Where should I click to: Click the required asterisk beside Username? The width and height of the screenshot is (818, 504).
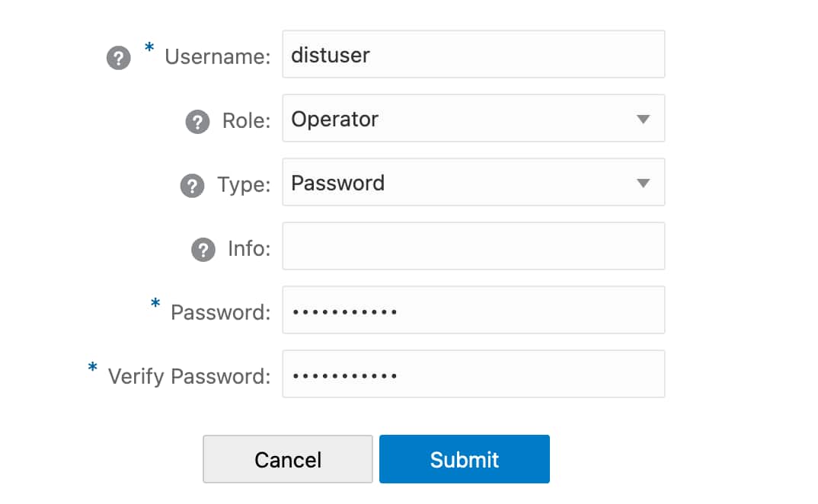coord(149,50)
